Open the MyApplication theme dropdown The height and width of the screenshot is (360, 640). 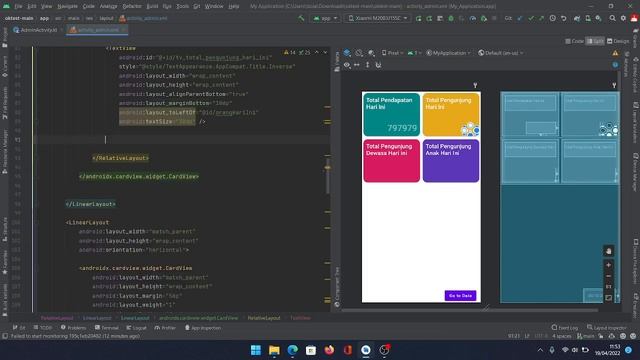[x=448, y=53]
